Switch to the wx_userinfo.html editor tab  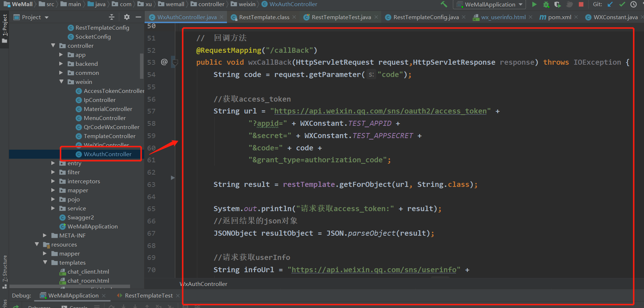coord(503,17)
